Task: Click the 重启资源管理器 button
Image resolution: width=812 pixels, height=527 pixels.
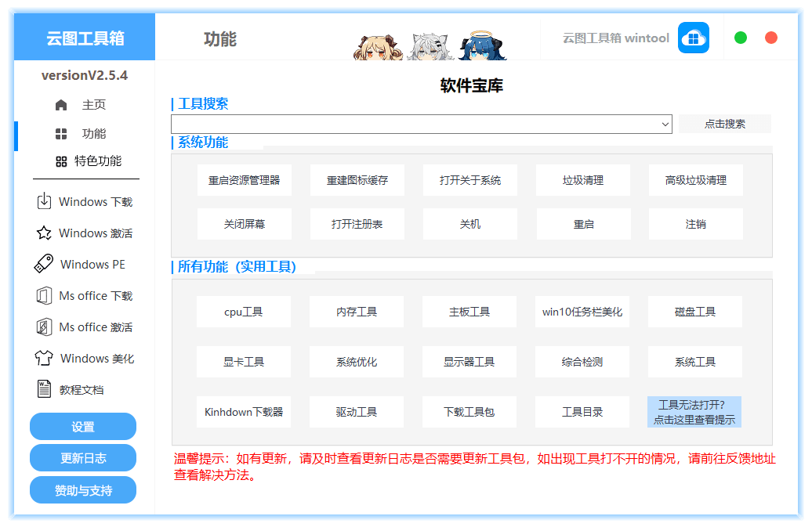Action: click(x=244, y=180)
